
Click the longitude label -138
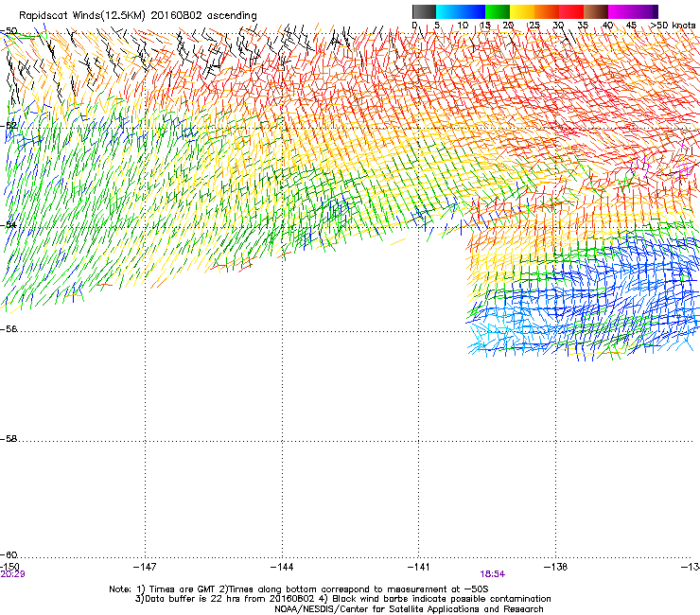click(556, 567)
